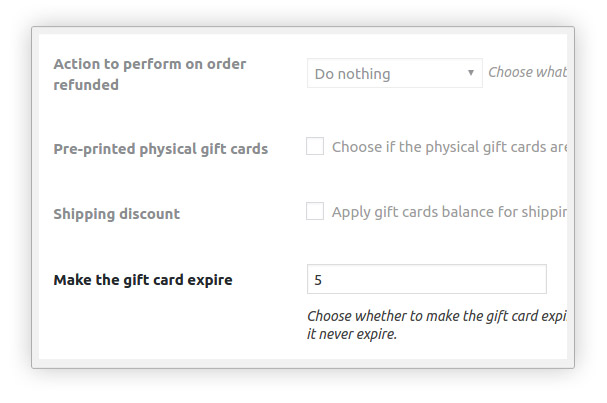Enable the Pre-printed physical gift cards checkbox
The height and width of the screenshot is (403, 607).
(315, 147)
